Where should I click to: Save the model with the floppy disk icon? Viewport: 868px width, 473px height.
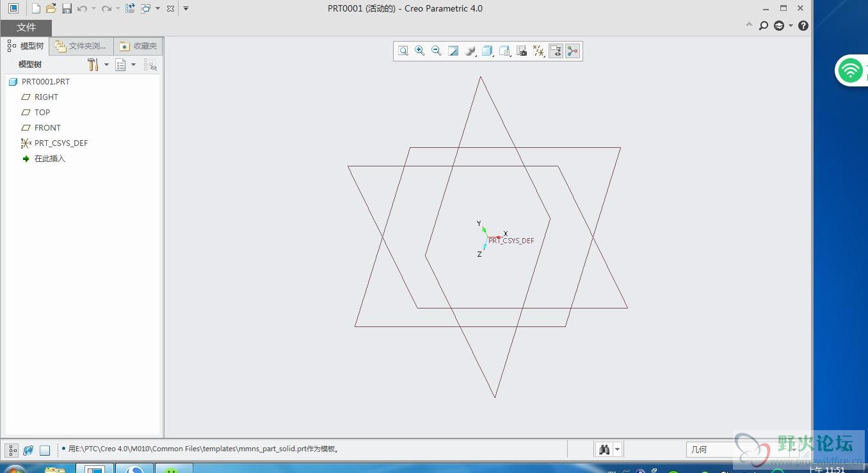[67, 8]
